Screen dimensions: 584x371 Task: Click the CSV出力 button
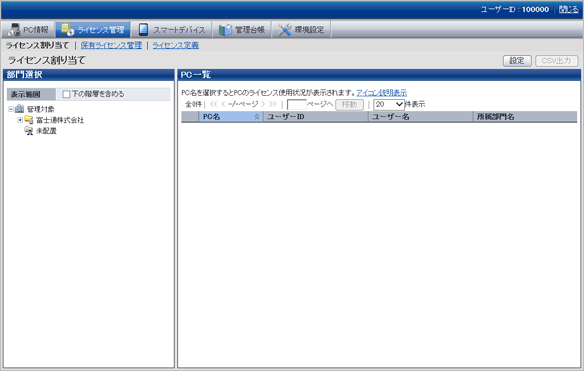(x=556, y=61)
